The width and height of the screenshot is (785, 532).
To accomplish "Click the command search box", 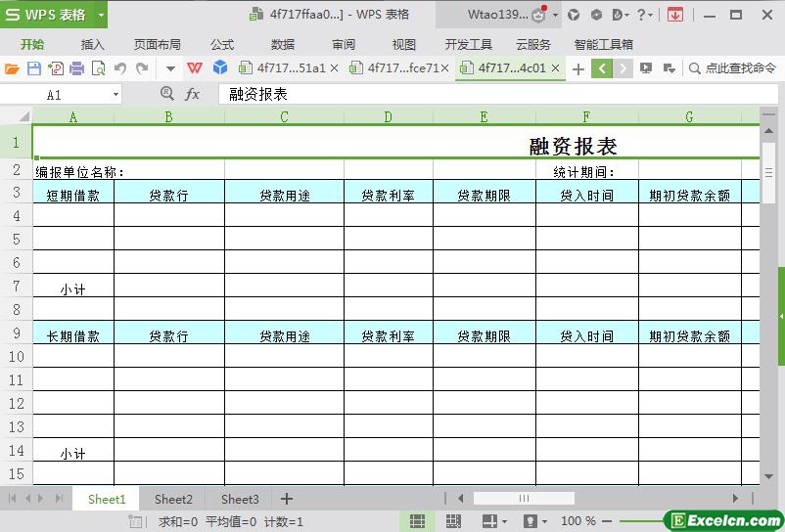I will click(x=733, y=68).
